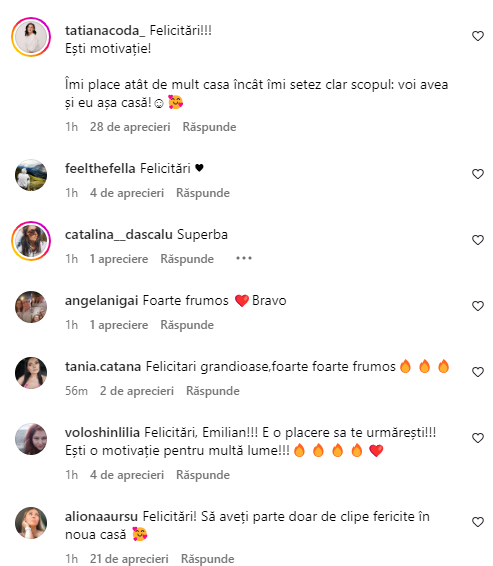Open feelthefella username link

100,168
